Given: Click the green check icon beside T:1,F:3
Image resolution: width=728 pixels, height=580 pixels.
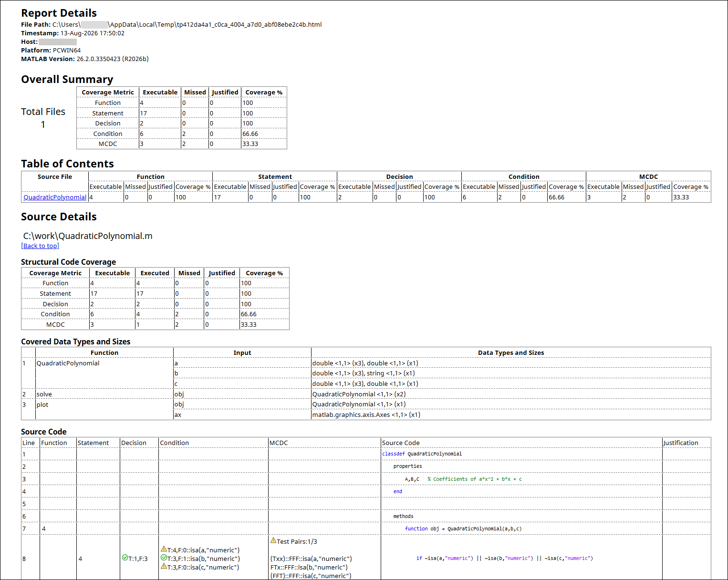Looking at the screenshot, I should tap(125, 558).
